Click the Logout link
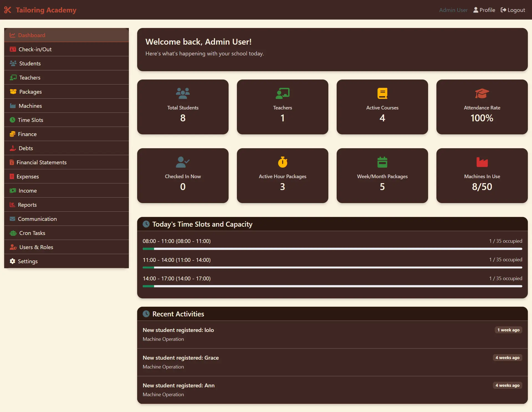Screen dimensions: 532x412 pyautogui.click(x=513, y=10)
